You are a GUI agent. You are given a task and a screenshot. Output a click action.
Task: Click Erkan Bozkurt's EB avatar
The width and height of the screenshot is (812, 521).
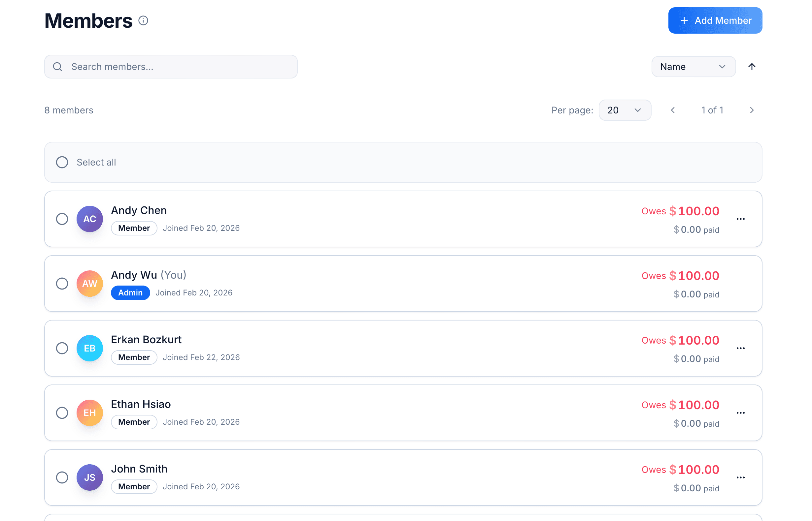[x=89, y=348]
